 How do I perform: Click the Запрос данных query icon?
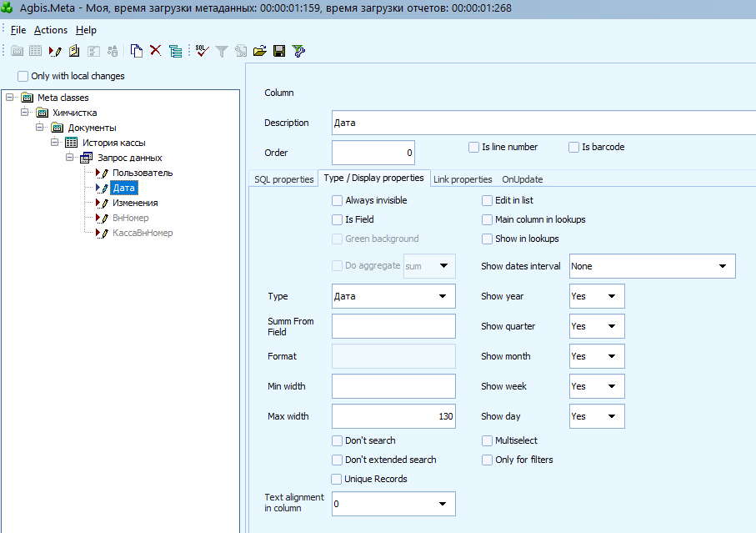click(x=87, y=158)
